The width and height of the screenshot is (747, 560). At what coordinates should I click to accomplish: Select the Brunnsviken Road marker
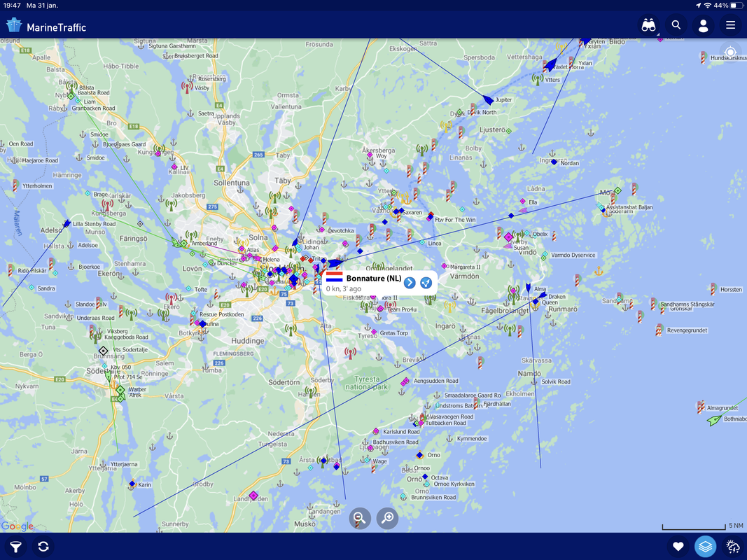pyautogui.click(x=403, y=497)
